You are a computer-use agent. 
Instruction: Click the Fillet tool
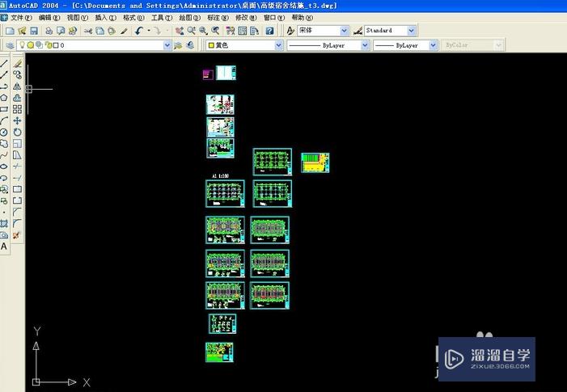(x=17, y=224)
